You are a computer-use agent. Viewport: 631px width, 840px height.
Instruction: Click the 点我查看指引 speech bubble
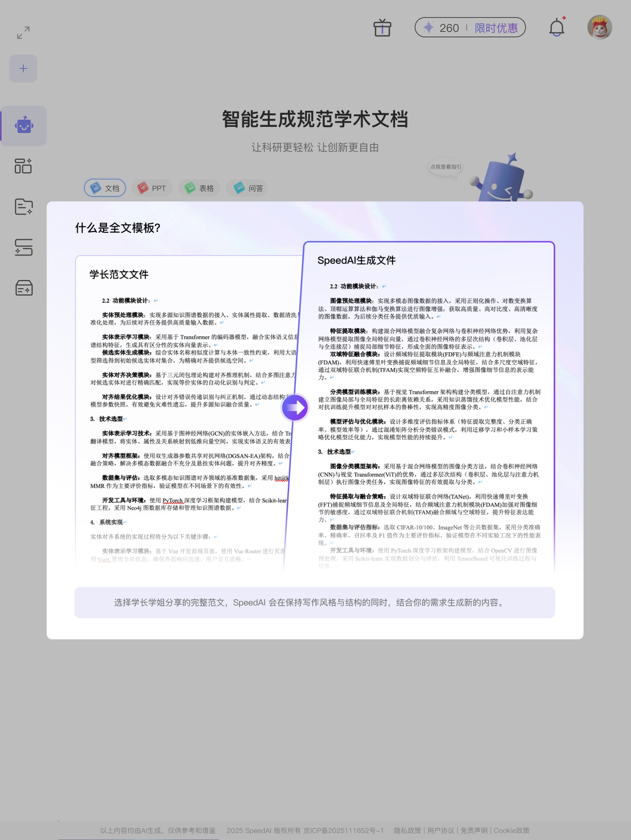[445, 167]
